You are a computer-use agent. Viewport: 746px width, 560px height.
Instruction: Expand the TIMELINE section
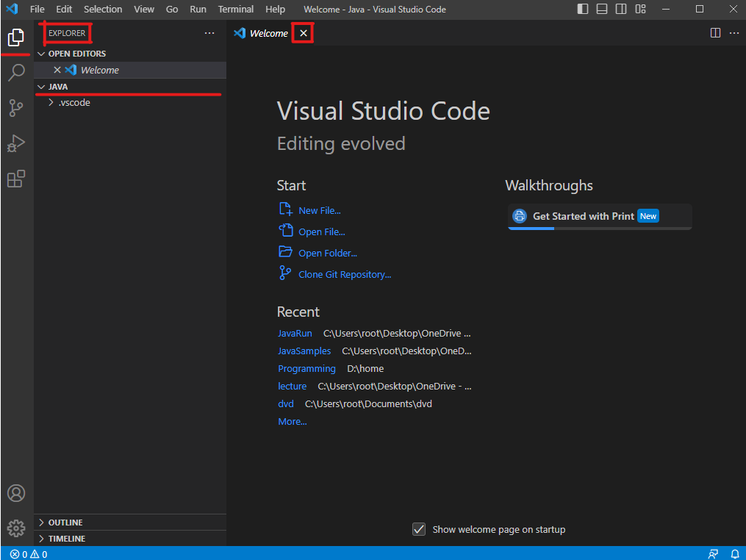(x=66, y=539)
